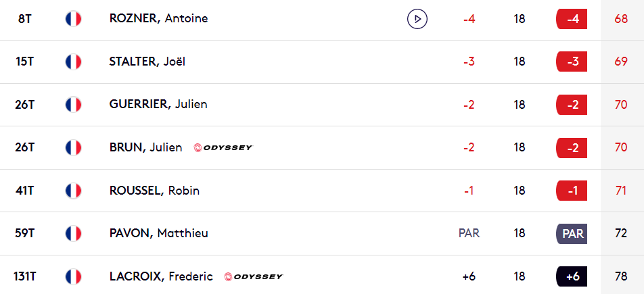Viewport: 644px width, 294px height.
Task: Select GUERRIER, Julien player name
Action: tap(158, 104)
